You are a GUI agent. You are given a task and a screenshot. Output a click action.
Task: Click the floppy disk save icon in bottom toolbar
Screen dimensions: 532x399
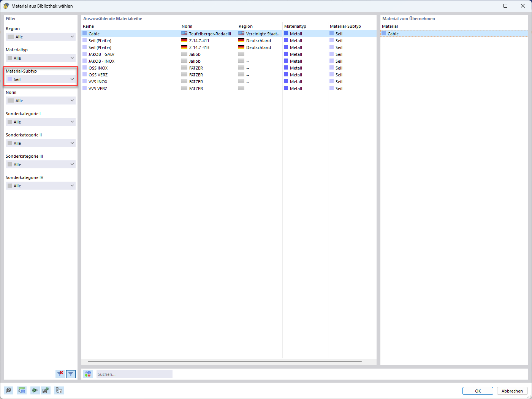[x=46, y=390]
